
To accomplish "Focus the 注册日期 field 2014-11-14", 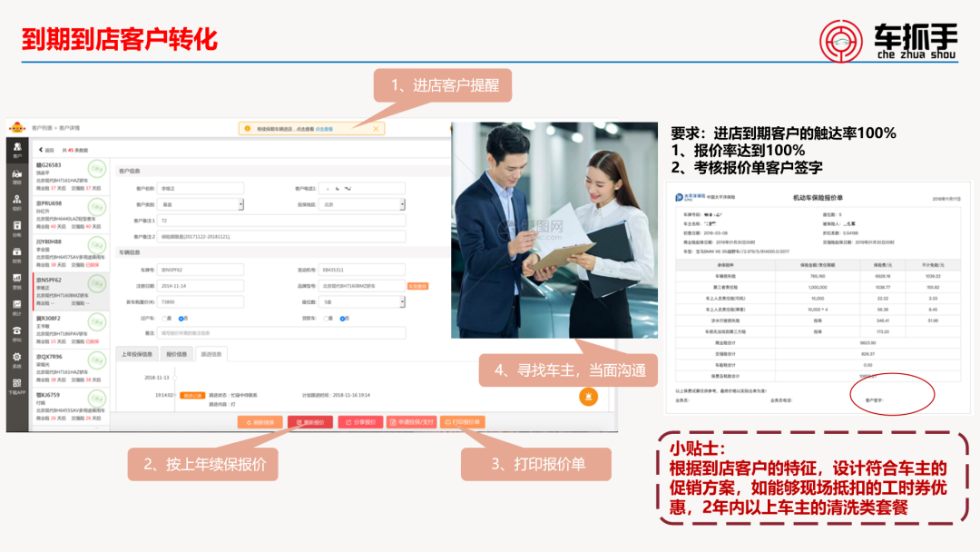I will click(x=200, y=286).
